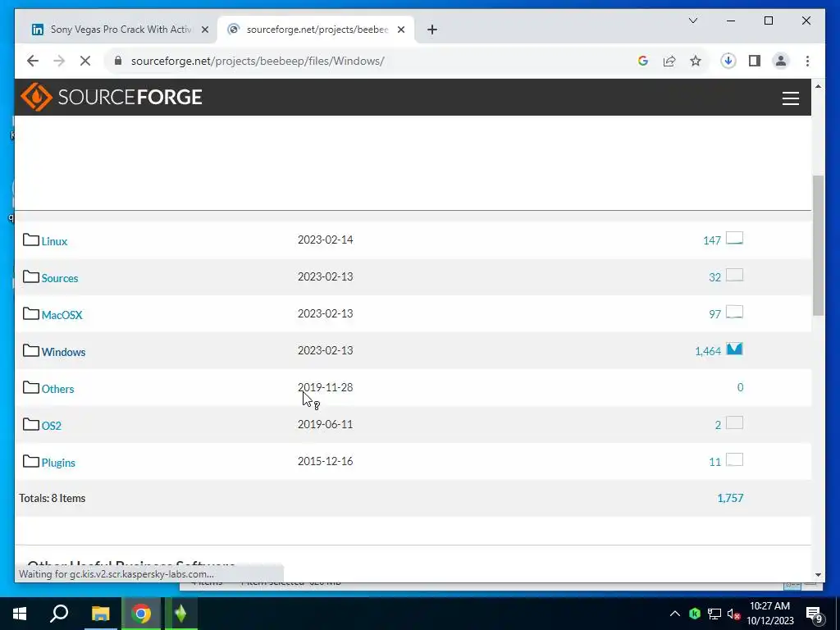
Task: Open the Chrome downloads icon
Action: (x=728, y=61)
